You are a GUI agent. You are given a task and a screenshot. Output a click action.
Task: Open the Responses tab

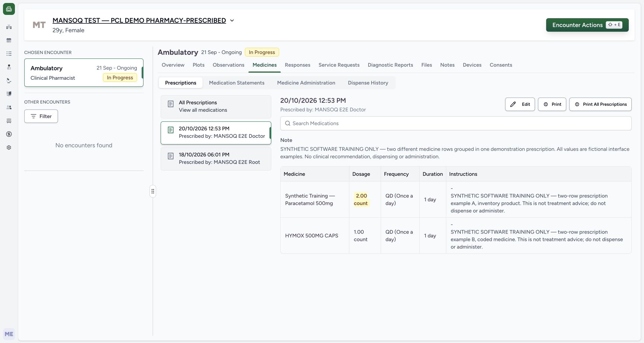tap(297, 65)
